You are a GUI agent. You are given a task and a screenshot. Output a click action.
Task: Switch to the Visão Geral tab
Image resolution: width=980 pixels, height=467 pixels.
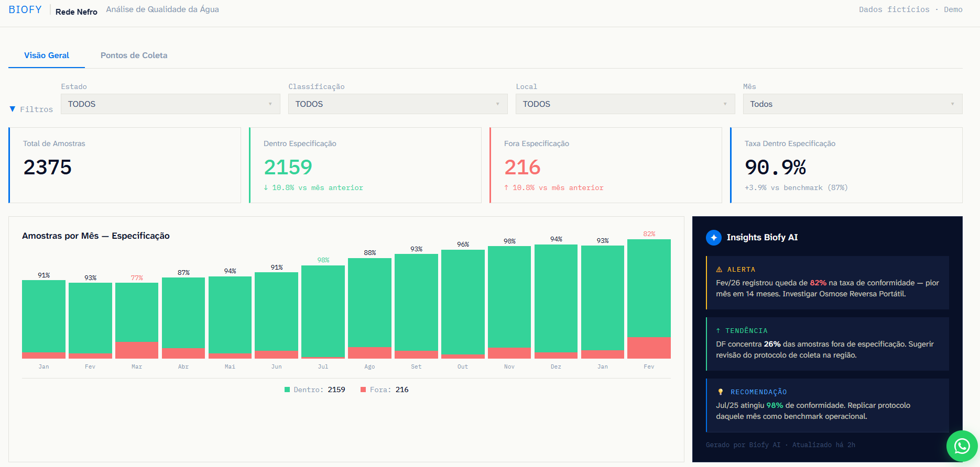click(x=47, y=55)
